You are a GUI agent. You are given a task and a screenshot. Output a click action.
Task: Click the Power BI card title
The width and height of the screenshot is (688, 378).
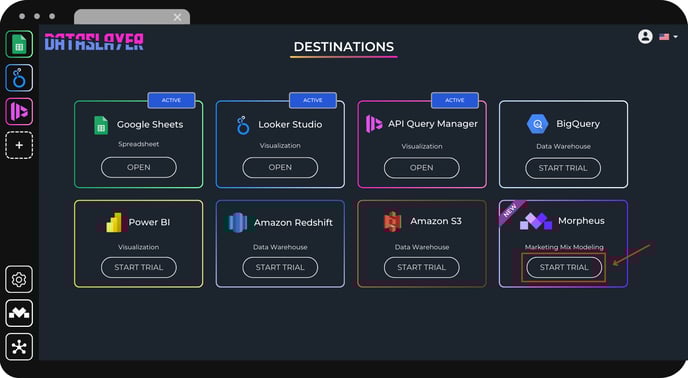[x=149, y=222]
